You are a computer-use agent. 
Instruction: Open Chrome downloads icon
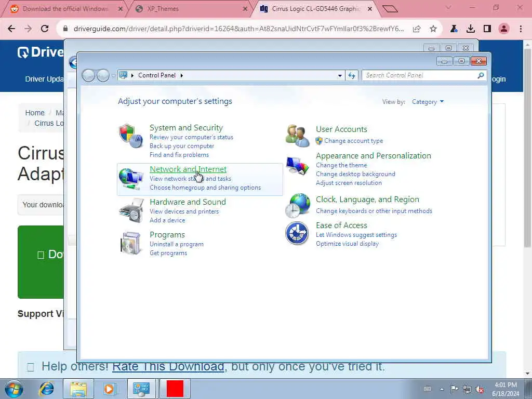click(471, 29)
